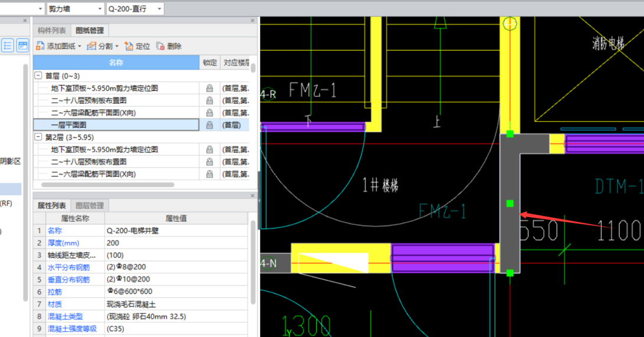The image size is (644, 337).
Task: Switch to the 构件列表 tab
Action: tap(52, 31)
